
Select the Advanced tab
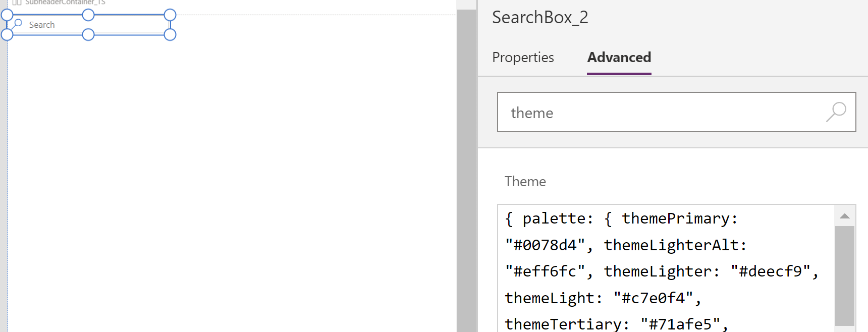(619, 58)
